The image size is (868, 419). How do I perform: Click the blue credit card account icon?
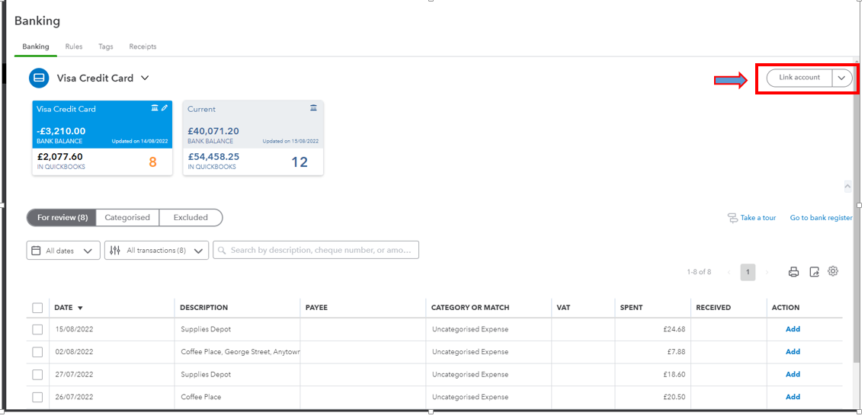[x=40, y=78]
